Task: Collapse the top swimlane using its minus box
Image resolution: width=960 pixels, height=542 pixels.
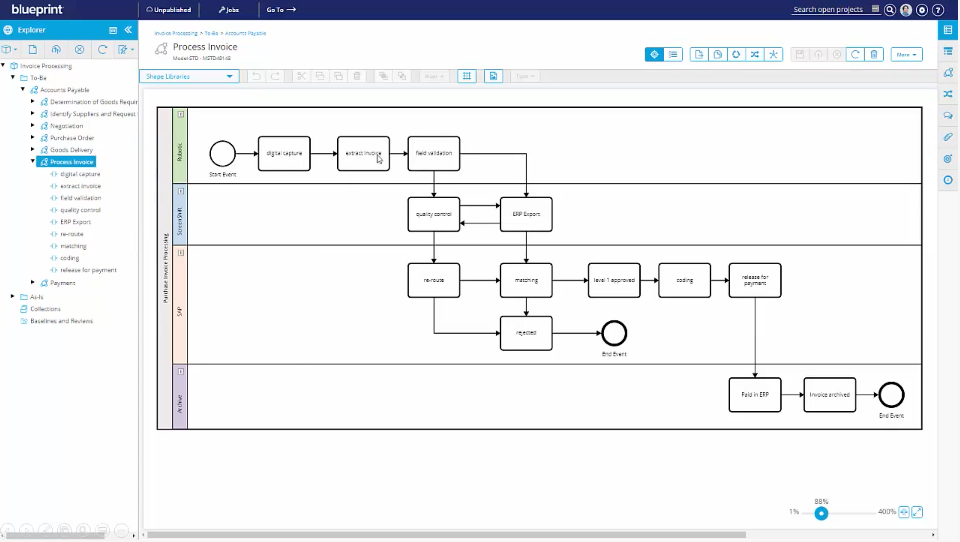Action: click(x=181, y=115)
